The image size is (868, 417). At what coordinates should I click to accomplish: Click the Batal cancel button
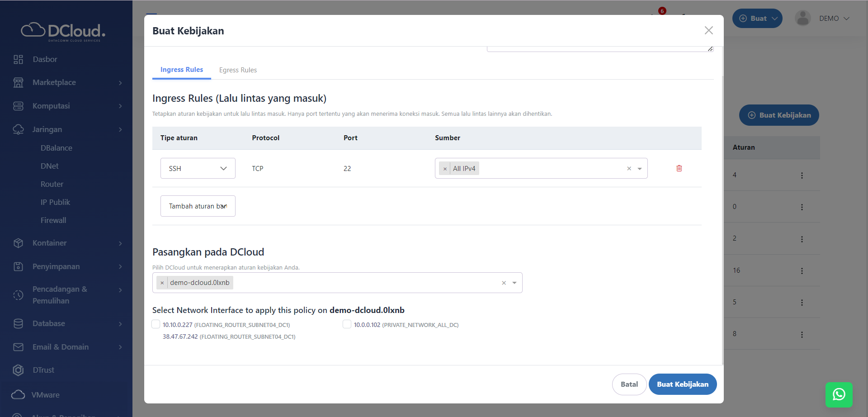(x=629, y=384)
